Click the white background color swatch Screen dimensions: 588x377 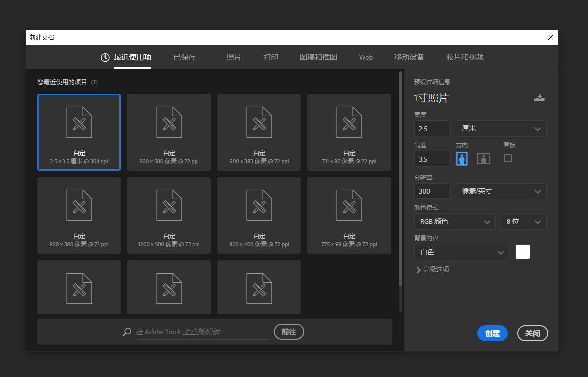(523, 252)
